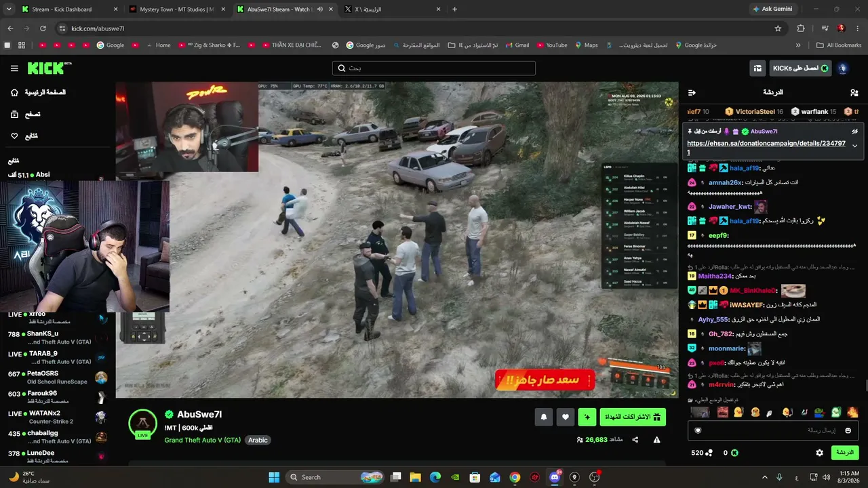The width and height of the screenshot is (868, 488).
Task: Share the stream using the share icon
Action: click(635, 440)
